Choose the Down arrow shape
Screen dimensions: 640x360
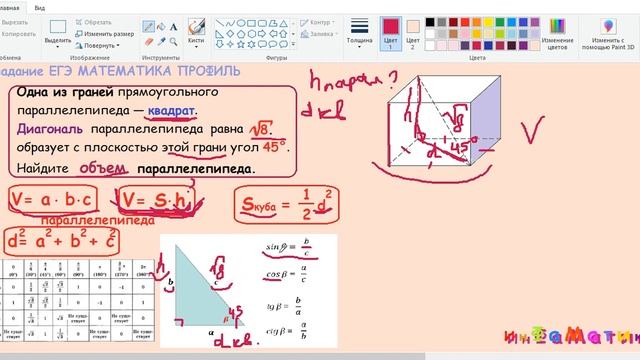220,44
